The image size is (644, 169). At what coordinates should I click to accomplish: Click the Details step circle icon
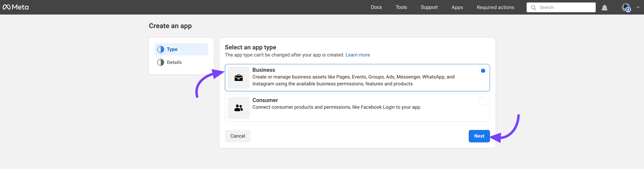tap(161, 62)
